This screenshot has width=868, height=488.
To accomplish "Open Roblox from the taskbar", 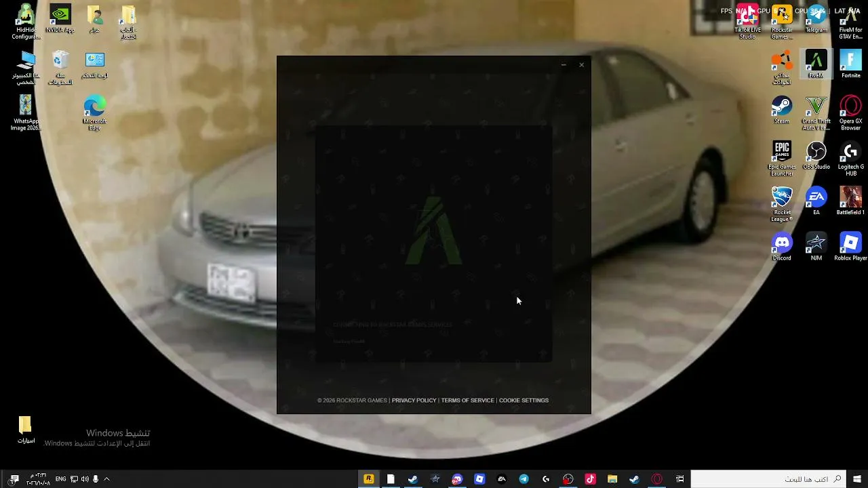I will [x=479, y=479].
